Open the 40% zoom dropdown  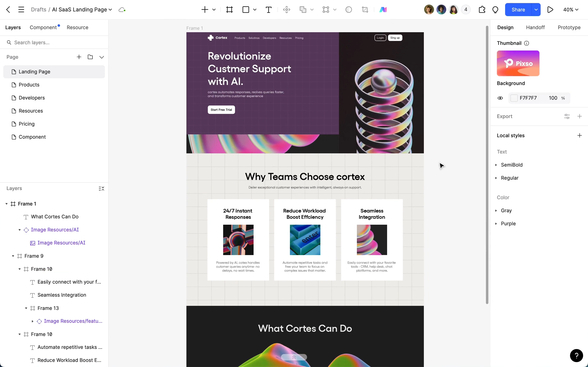(x=570, y=10)
